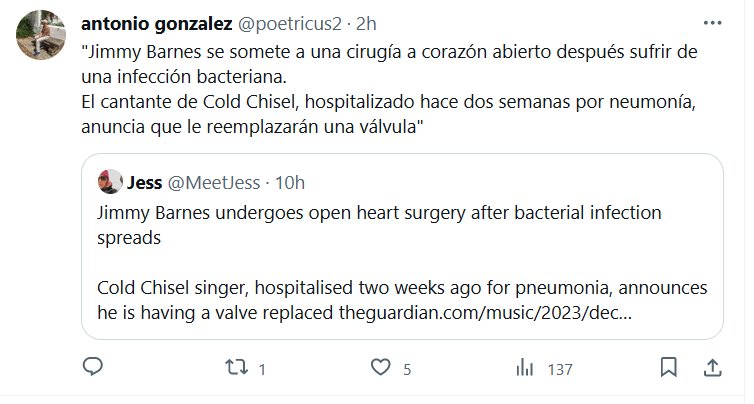Click the reply speech bubble icon

(x=93, y=368)
